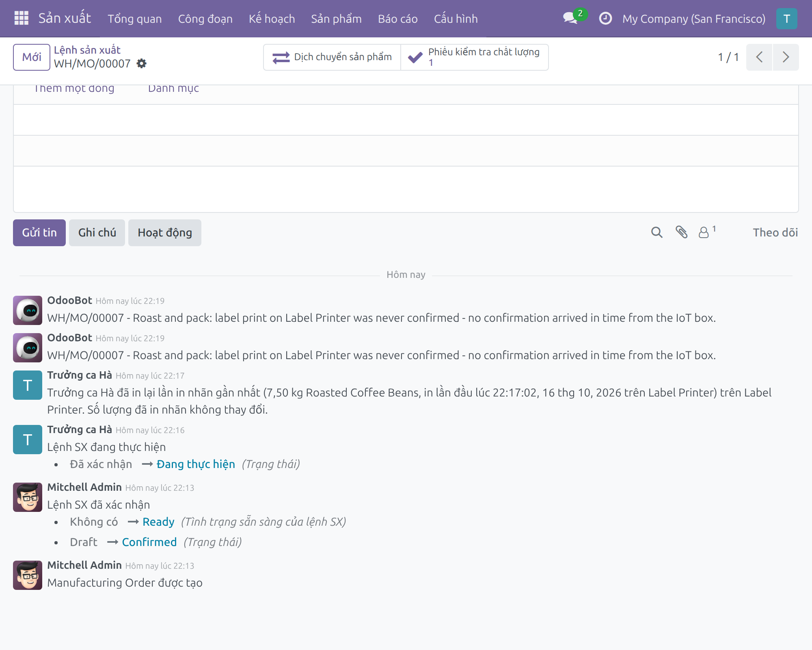The width and height of the screenshot is (812, 650).
Task: Click the gear icon beside WH/MO/00007
Action: pos(141,64)
